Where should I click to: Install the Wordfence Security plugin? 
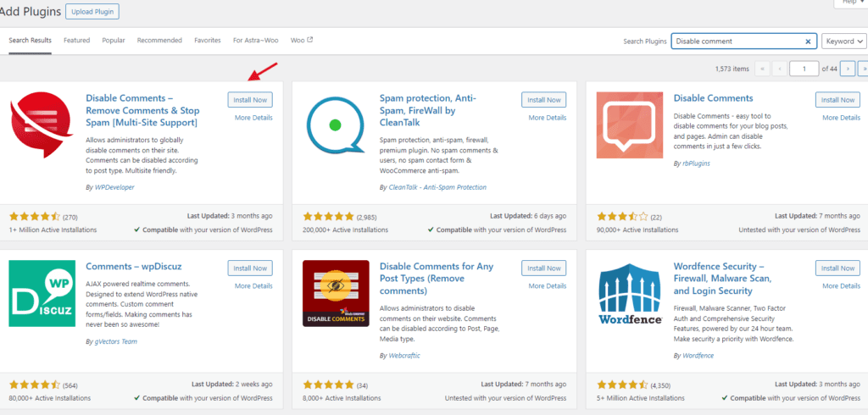point(838,268)
